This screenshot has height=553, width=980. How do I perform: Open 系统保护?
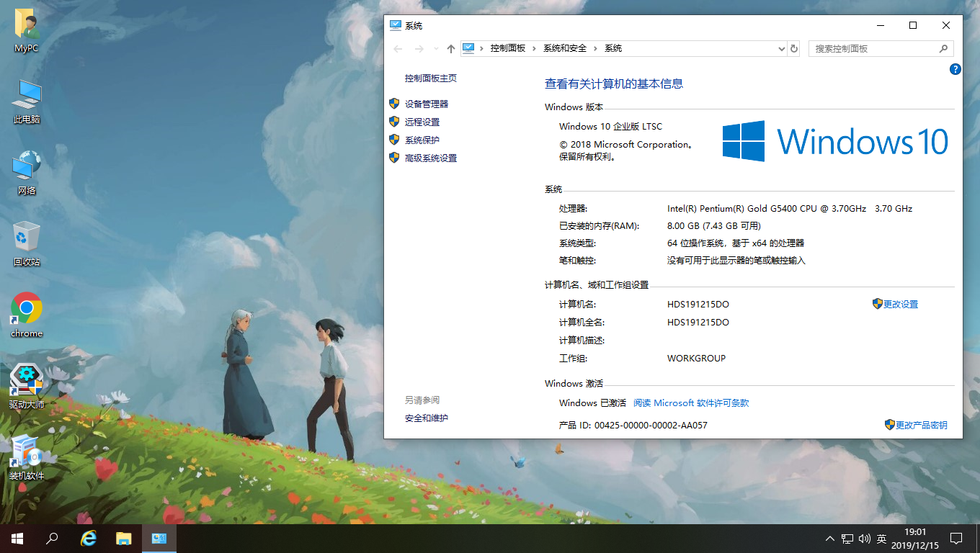[422, 140]
